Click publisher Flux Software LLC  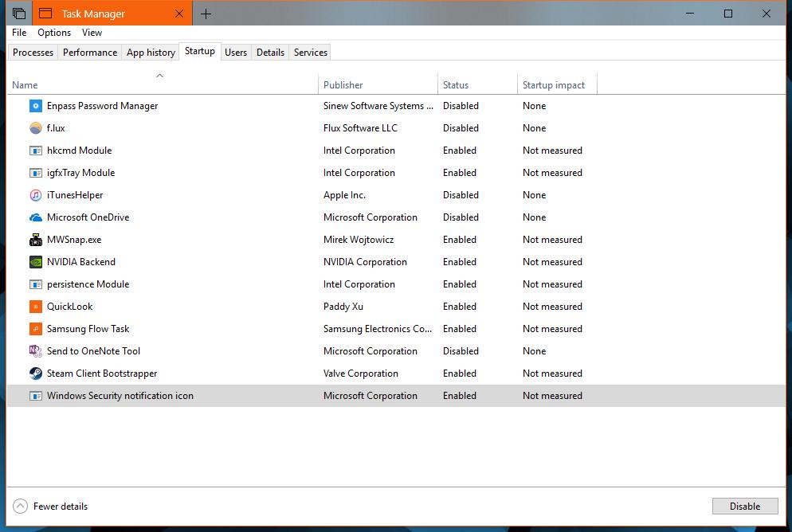point(360,128)
